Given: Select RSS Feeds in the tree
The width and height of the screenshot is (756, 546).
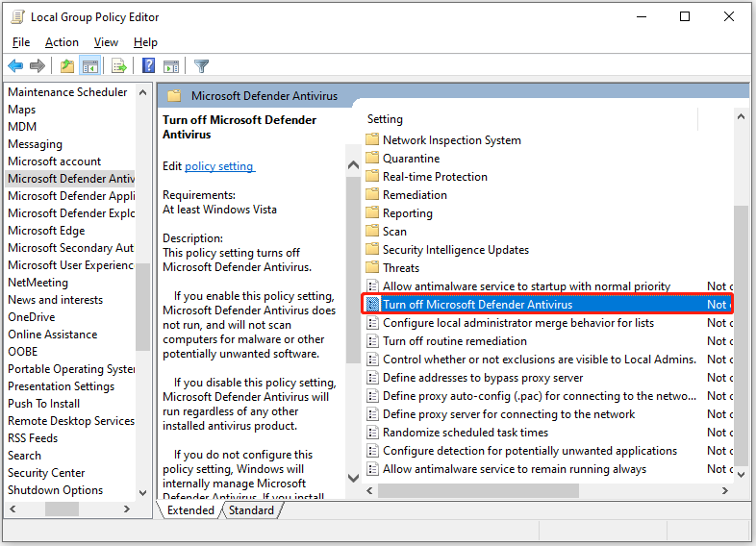Looking at the screenshot, I should pos(33,438).
